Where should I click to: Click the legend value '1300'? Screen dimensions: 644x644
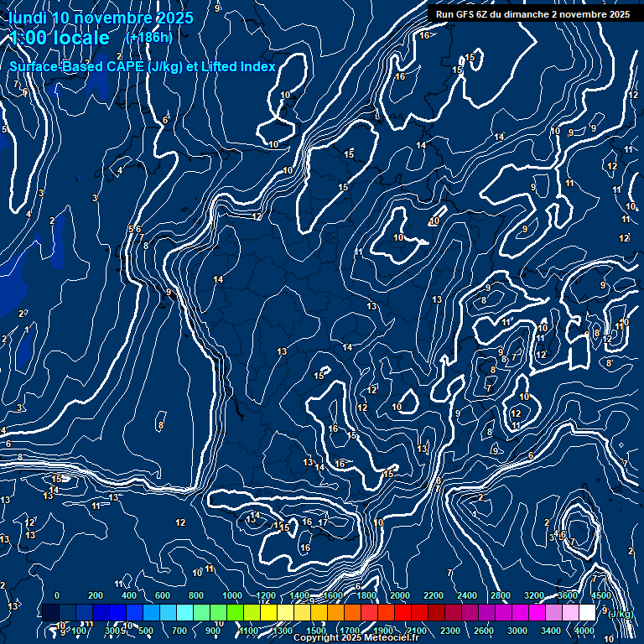(x=283, y=631)
